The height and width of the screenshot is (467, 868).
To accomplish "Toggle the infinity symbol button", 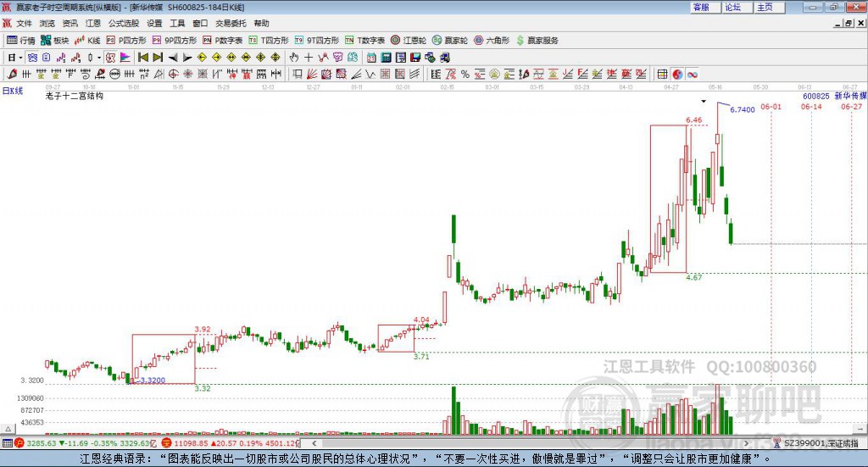I will [692, 74].
